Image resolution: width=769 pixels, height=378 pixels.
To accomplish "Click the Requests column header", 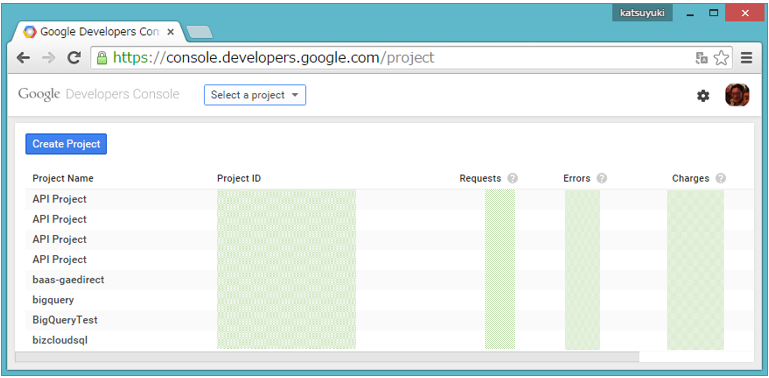I will 480,178.
